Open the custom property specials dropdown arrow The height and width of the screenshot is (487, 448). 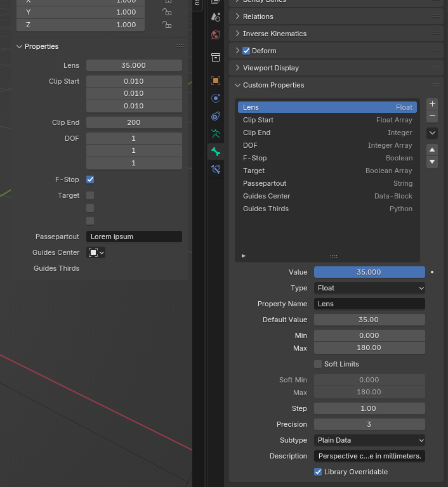[432, 133]
